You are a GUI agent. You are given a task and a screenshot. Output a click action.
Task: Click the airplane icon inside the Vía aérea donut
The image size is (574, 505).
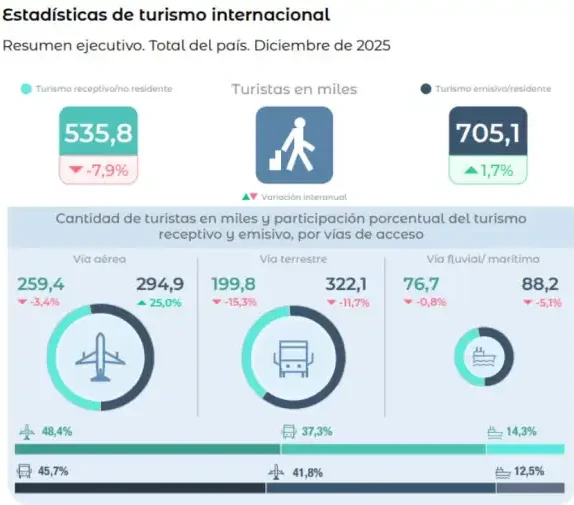pos(100,357)
